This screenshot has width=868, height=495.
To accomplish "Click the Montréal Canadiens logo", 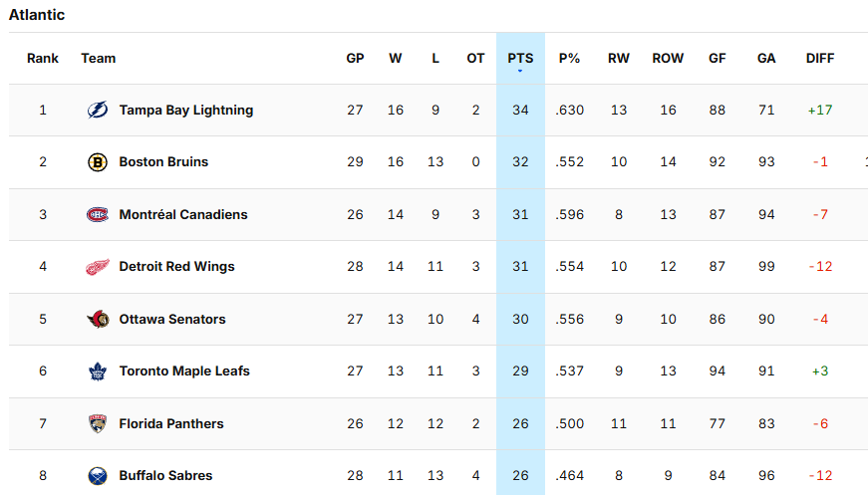I will click(x=98, y=215).
